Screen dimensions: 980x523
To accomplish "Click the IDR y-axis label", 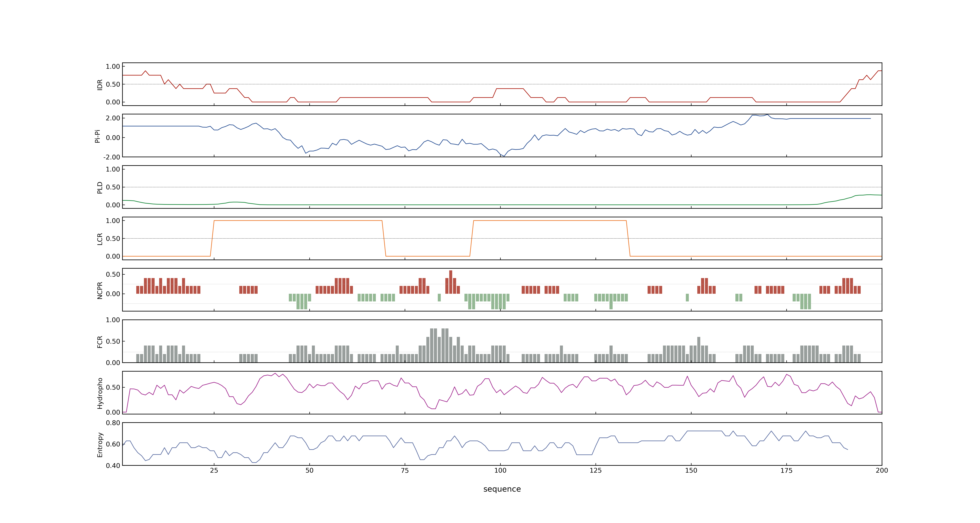I will click(x=100, y=85).
